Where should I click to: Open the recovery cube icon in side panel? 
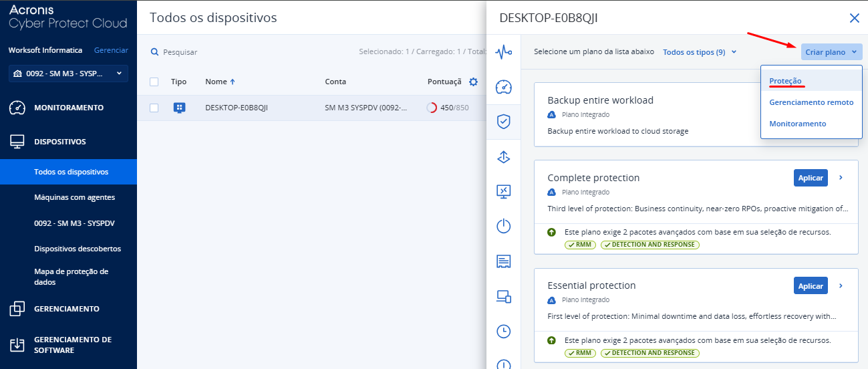tap(504, 156)
